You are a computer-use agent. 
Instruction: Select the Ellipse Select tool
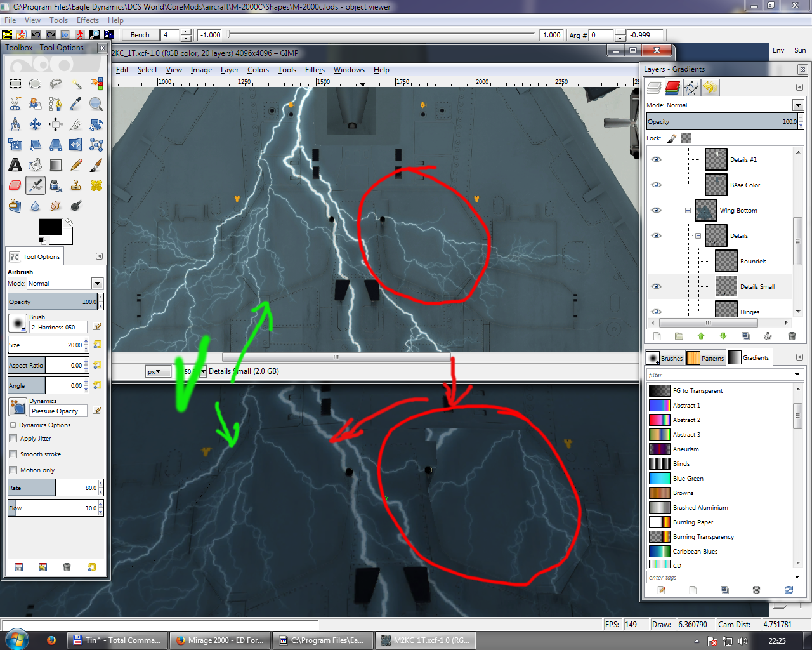tap(36, 84)
